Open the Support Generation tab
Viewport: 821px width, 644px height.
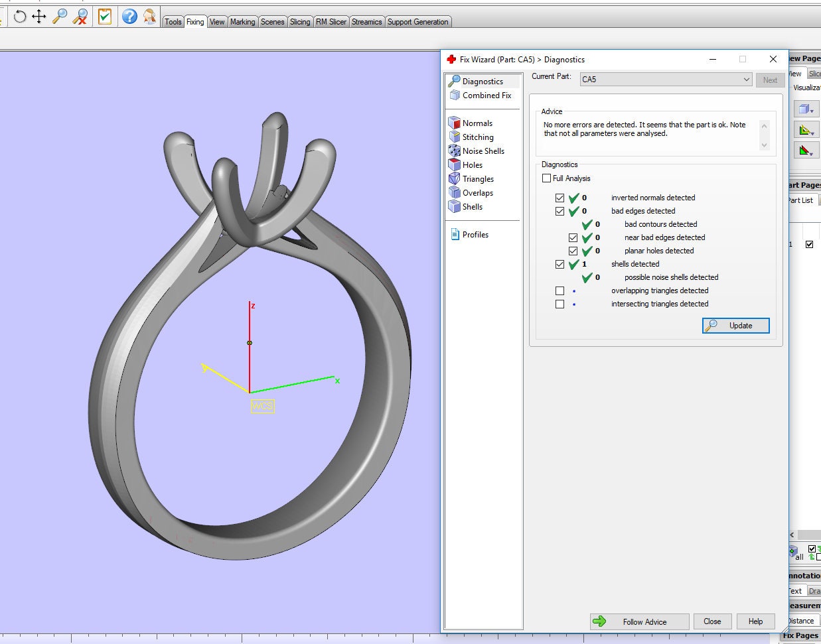coord(418,21)
